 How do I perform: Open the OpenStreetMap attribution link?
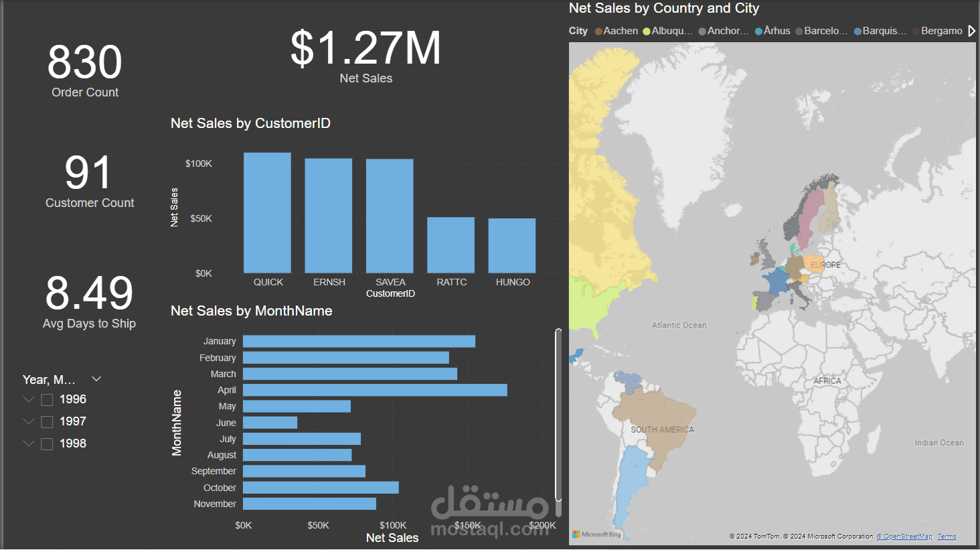(904, 537)
